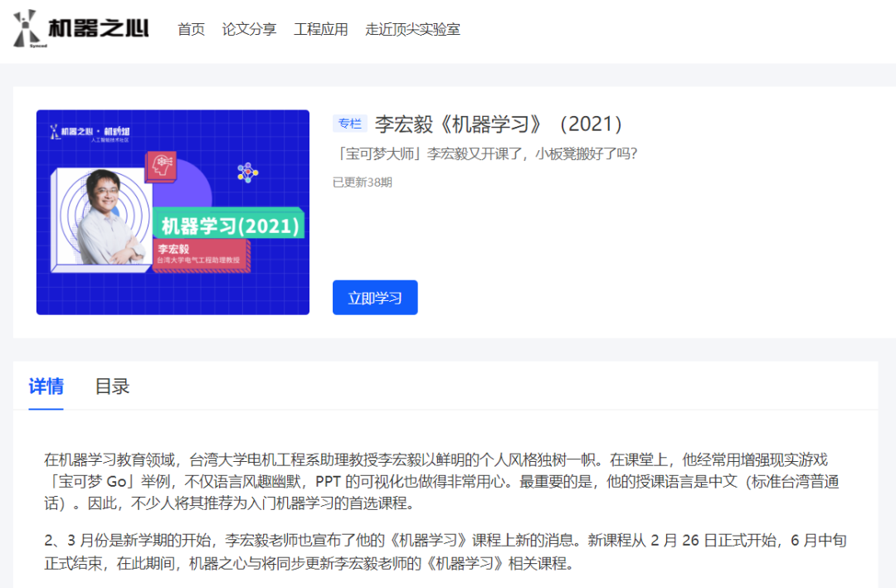The image size is (896, 588).
Task: Open the 走近顶尖实验室 navigation item
Action: [x=412, y=29]
